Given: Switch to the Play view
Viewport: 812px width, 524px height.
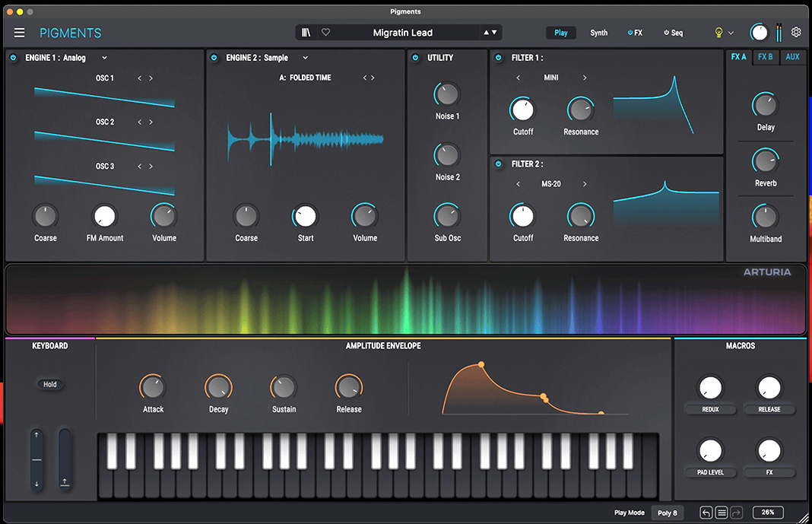Looking at the screenshot, I should click(x=561, y=33).
